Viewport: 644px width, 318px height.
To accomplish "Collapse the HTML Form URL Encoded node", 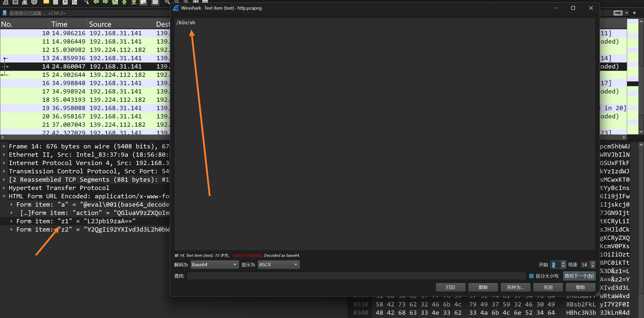I will pos(4,196).
